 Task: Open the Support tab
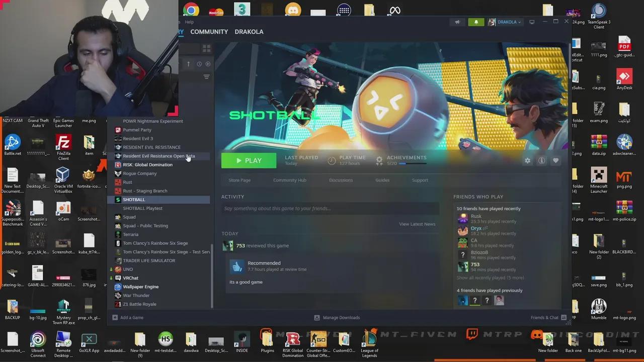(420, 180)
